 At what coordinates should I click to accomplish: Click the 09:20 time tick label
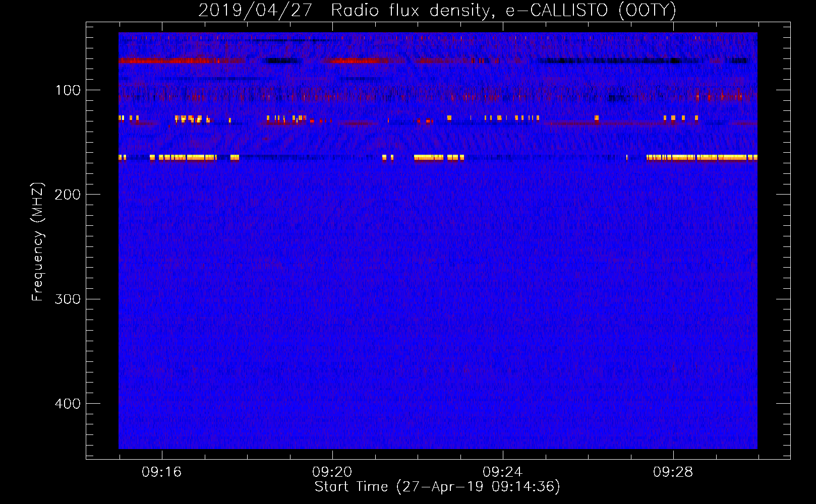coord(332,472)
